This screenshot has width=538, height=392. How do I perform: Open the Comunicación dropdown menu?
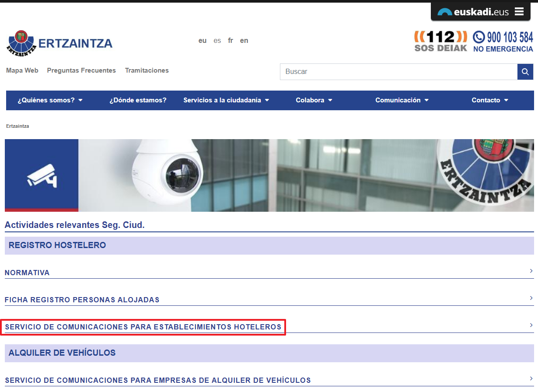point(402,100)
